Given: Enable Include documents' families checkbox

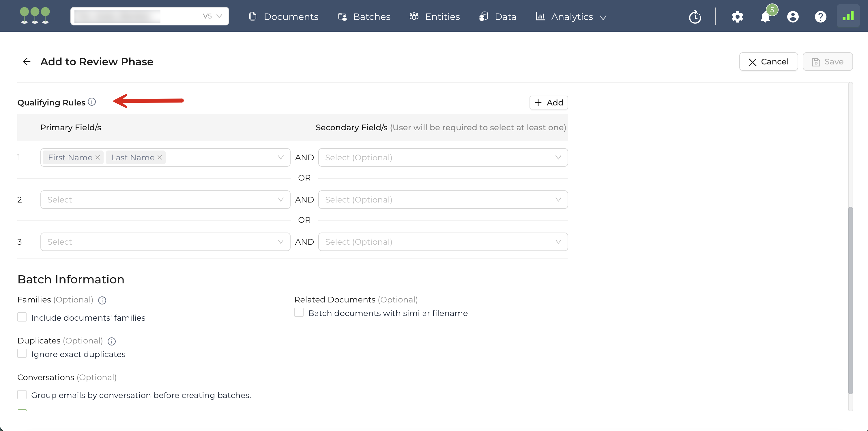Looking at the screenshot, I should tap(22, 317).
